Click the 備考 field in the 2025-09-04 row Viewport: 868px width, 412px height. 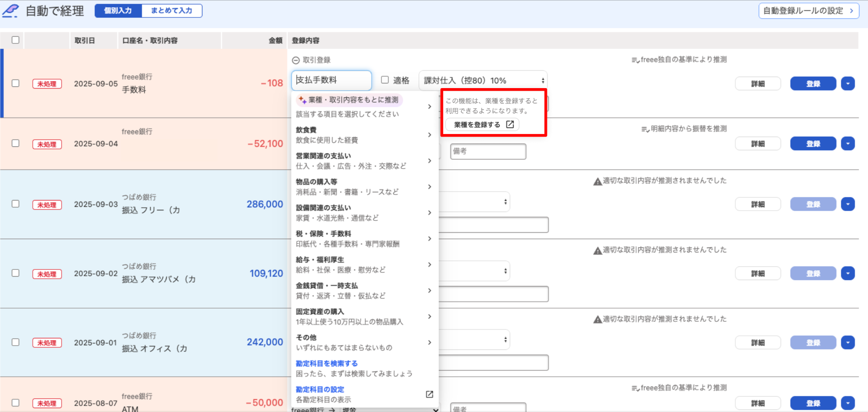click(x=488, y=151)
